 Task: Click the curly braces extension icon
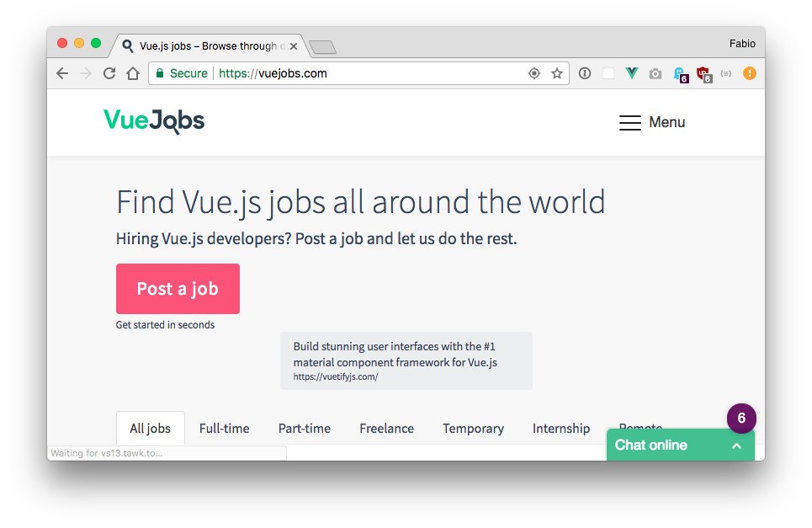coord(726,73)
